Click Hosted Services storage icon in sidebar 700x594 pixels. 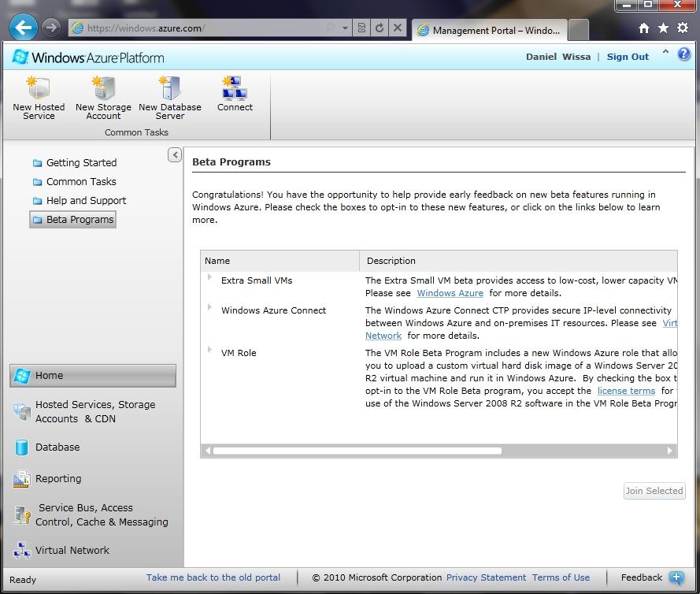click(x=21, y=411)
